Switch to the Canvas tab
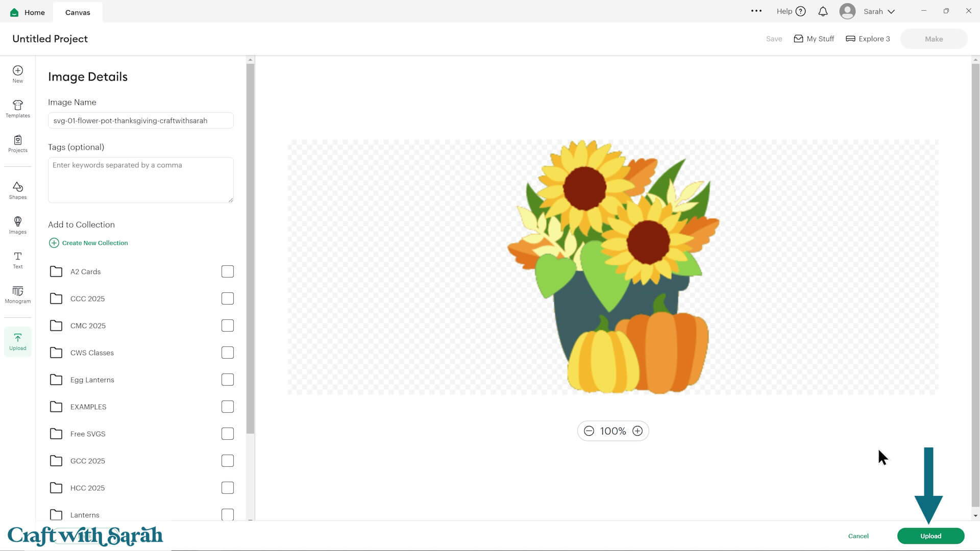Image resolution: width=980 pixels, height=551 pixels. tap(78, 12)
